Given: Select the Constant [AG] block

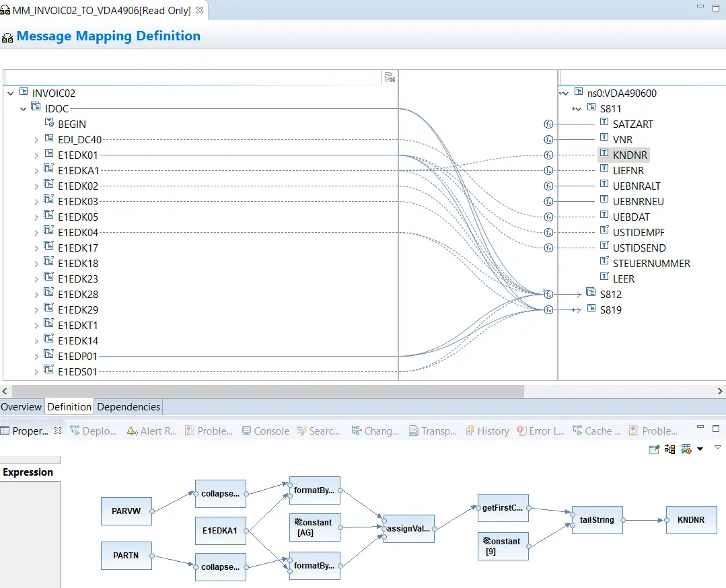Looking at the screenshot, I should pyautogui.click(x=315, y=527).
